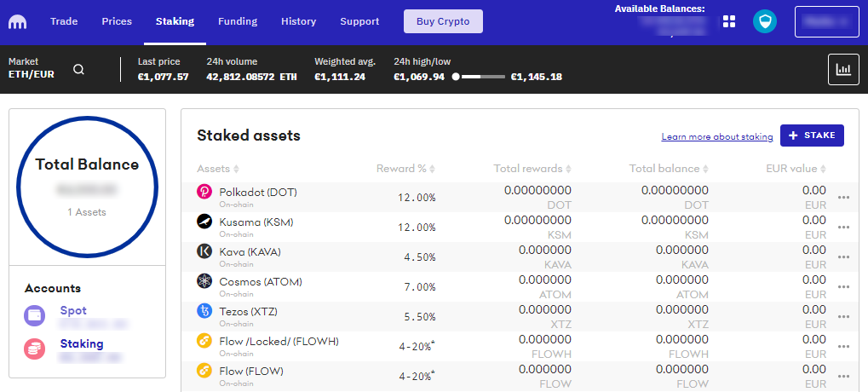868x392 pixels.
Task: Switch to the Funding tab
Action: [238, 21]
